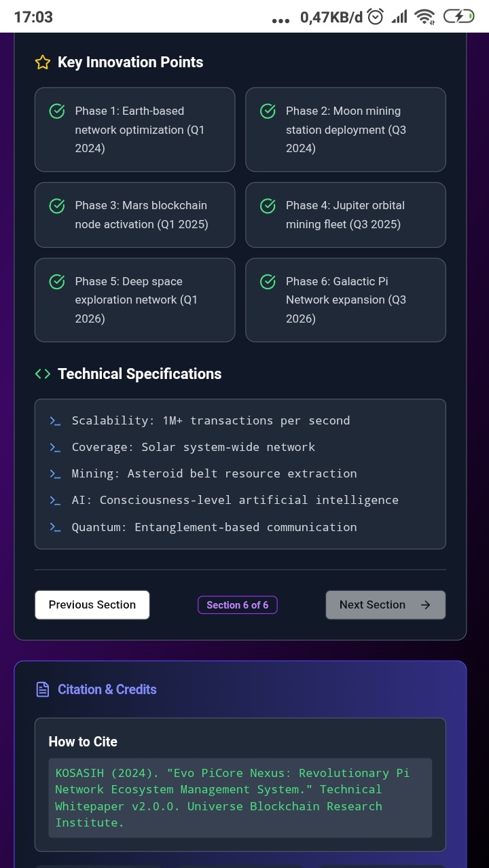Click the green checkmark for Phase 5
This screenshot has height=868, width=489.
(58, 282)
